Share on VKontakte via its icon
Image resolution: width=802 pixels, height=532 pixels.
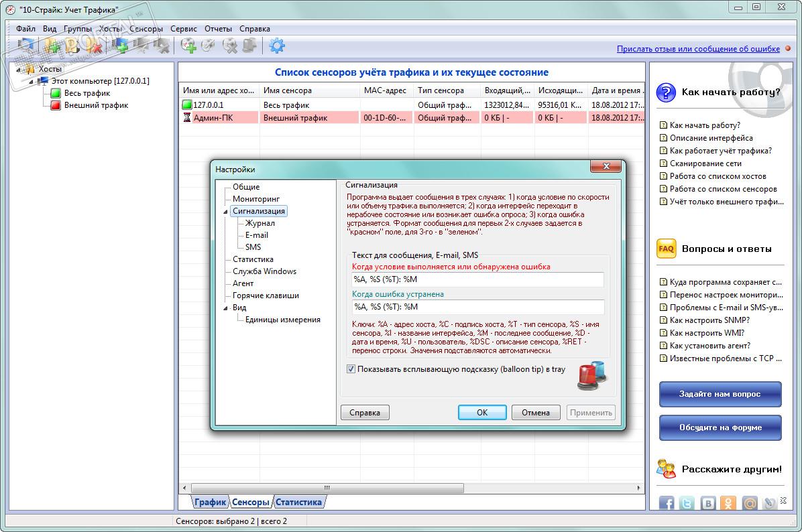coord(708,503)
